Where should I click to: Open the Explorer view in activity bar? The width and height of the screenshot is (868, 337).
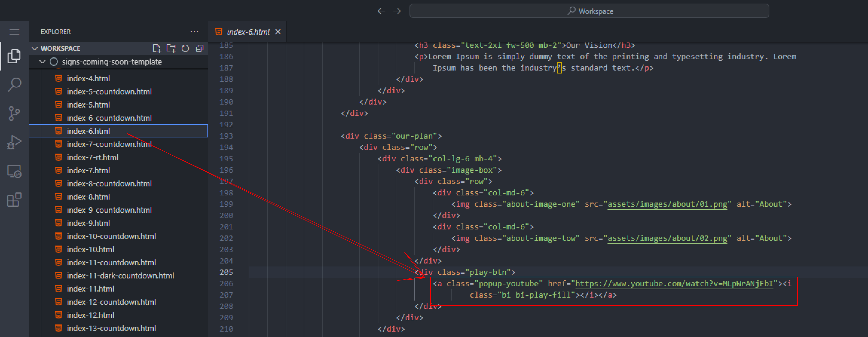[x=14, y=56]
